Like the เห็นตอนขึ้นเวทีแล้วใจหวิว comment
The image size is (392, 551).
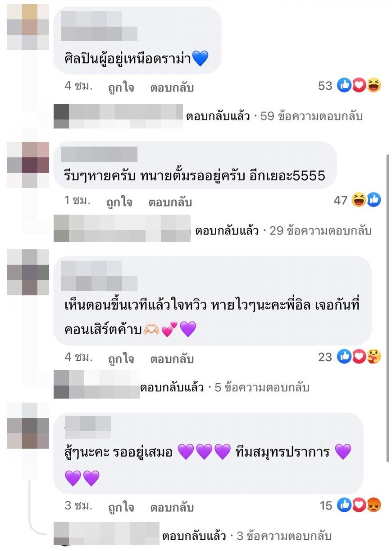121,359
